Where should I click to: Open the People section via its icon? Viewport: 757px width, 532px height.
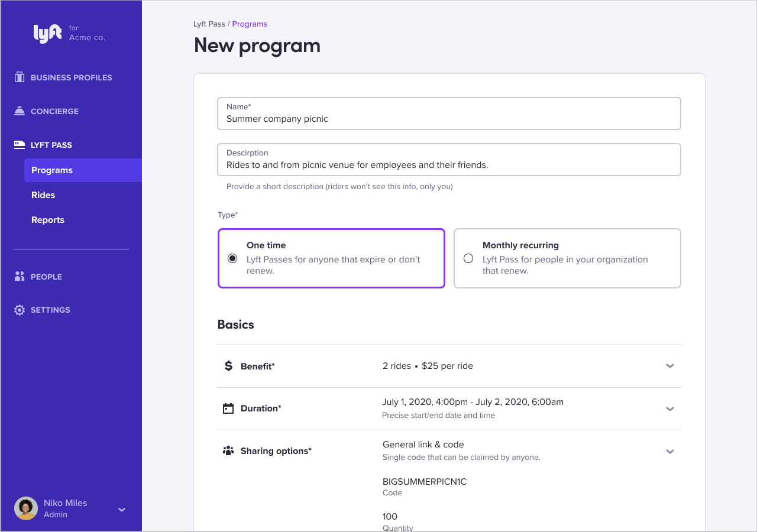pyautogui.click(x=19, y=276)
